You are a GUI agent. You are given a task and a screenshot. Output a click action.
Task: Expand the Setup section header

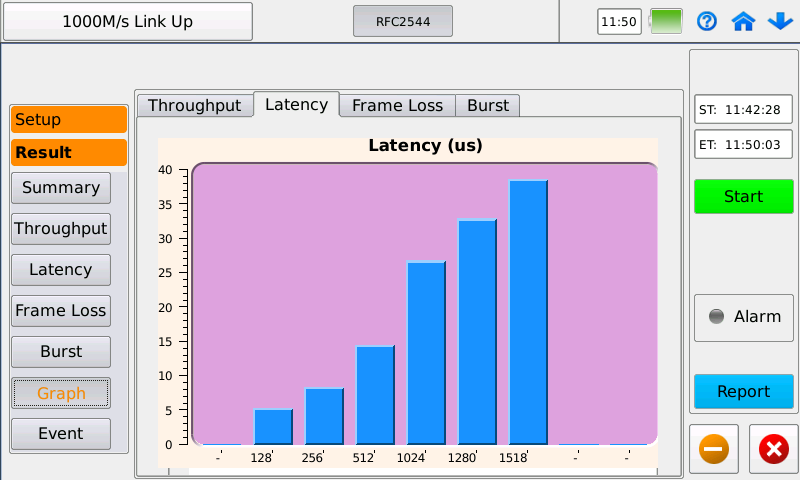[x=68, y=120]
